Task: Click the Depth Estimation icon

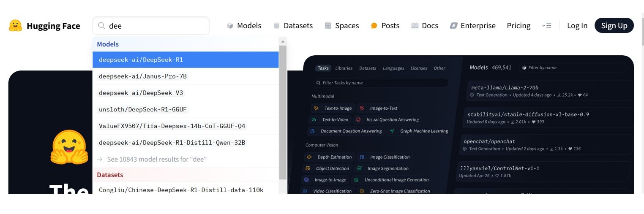Action: coord(309,157)
